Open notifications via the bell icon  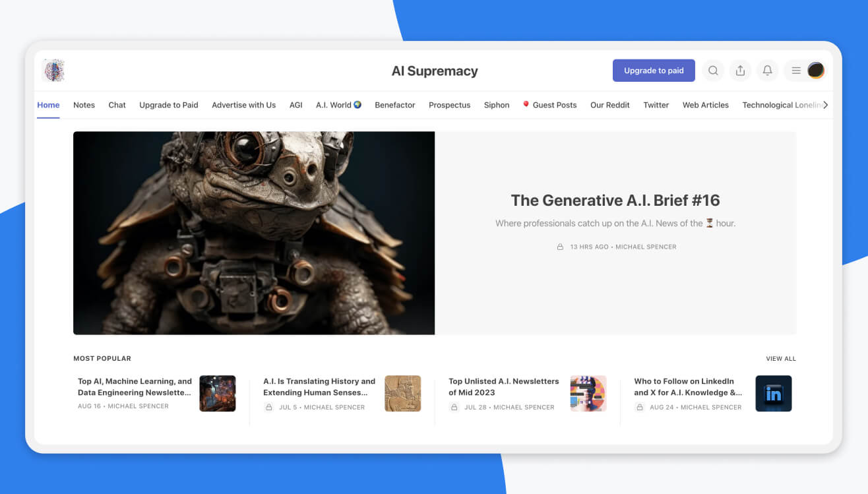[x=767, y=71]
